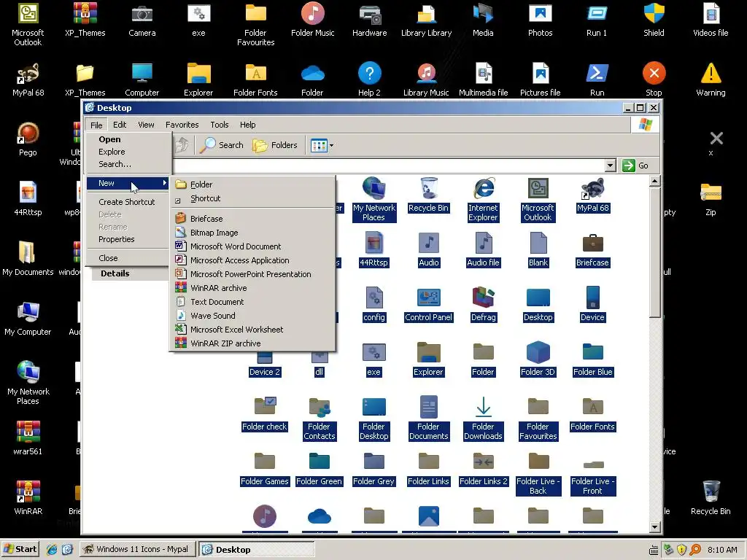Select Microsoft Outlook icon in Desktop window
747x560 pixels.
(538, 200)
